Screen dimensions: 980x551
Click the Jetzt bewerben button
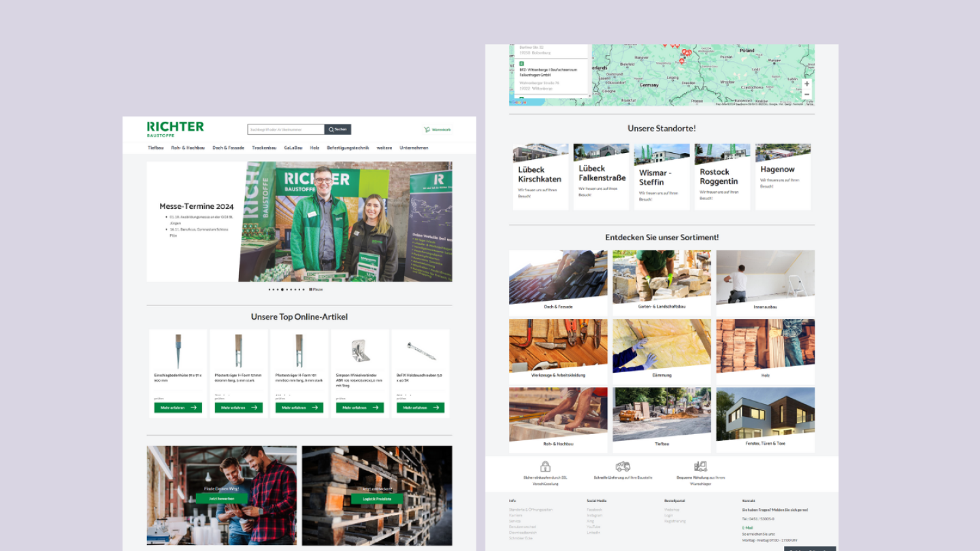[x=222, y=498]
